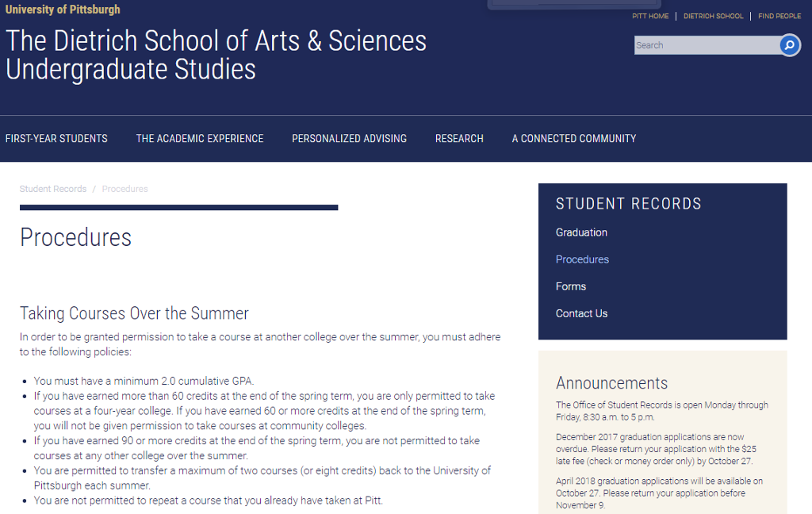Open the Pitt Home link
Image resolution: width=812 pixels, height=514 pixels.
point(650,16)
